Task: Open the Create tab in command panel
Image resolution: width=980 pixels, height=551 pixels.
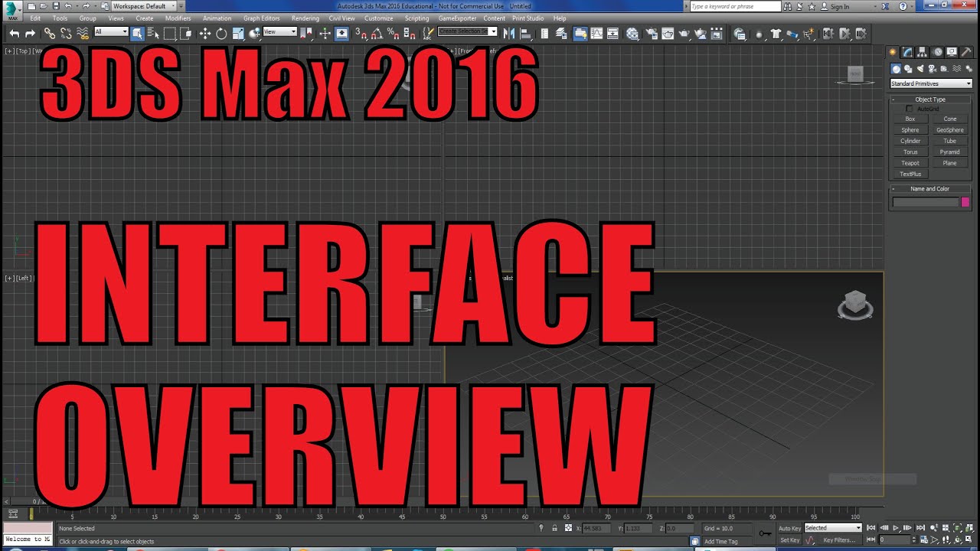Action: 893,52
